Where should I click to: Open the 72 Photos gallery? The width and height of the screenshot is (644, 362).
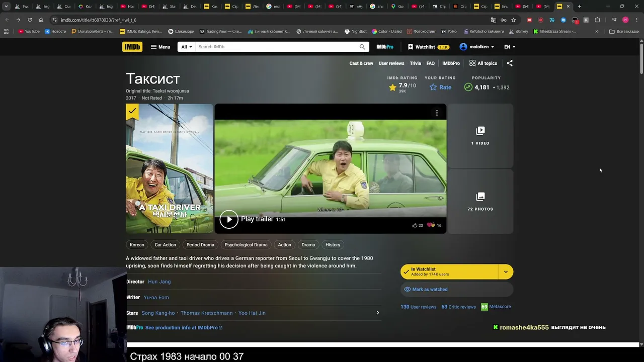point(480,202)
